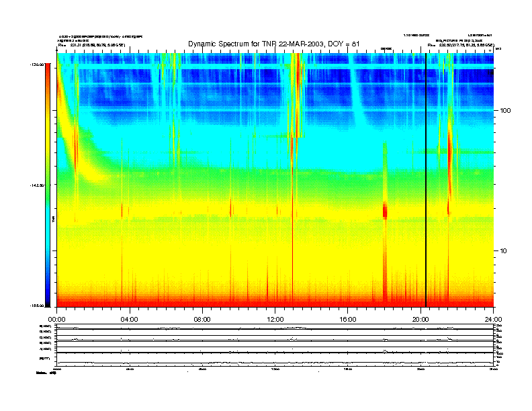Click the 16:00 time axis label
The width and height of the screenshot is (532, 411).
point(348,320)
